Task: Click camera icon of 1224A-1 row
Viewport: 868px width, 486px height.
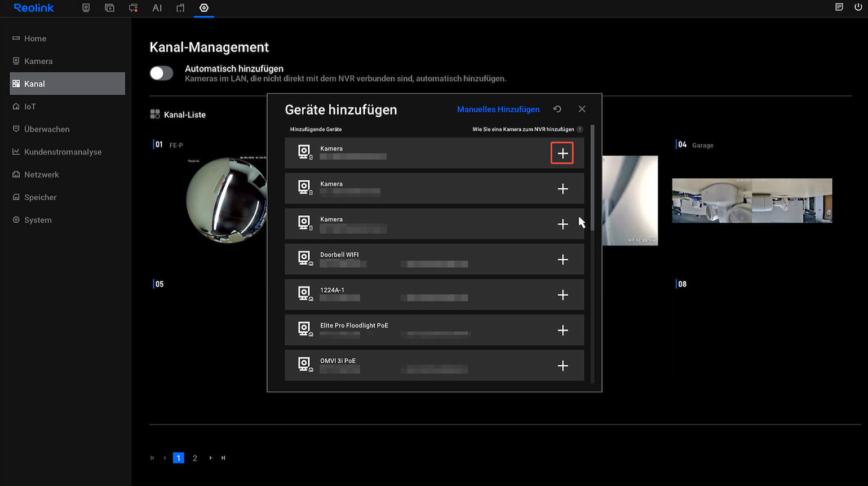Action: [x=305, y=294]
